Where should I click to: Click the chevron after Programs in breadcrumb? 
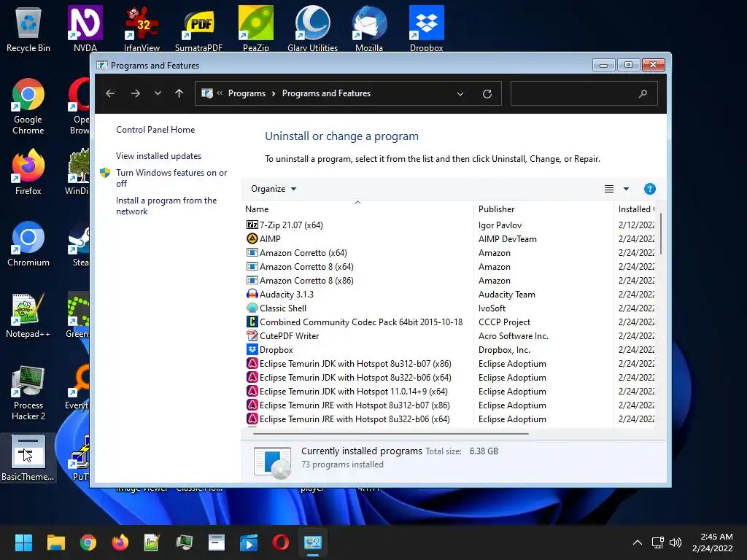(x=274, y=93)
